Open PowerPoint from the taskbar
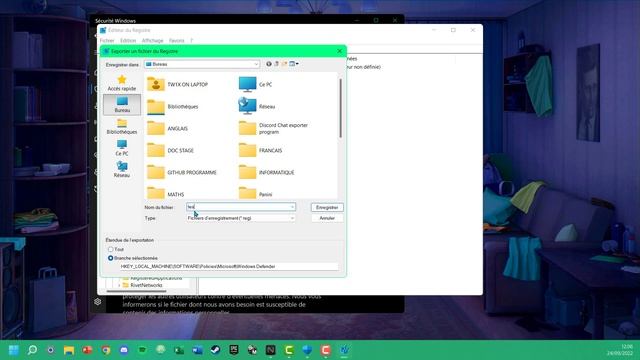This screenshot has height=360, width=640. [87, 350]
